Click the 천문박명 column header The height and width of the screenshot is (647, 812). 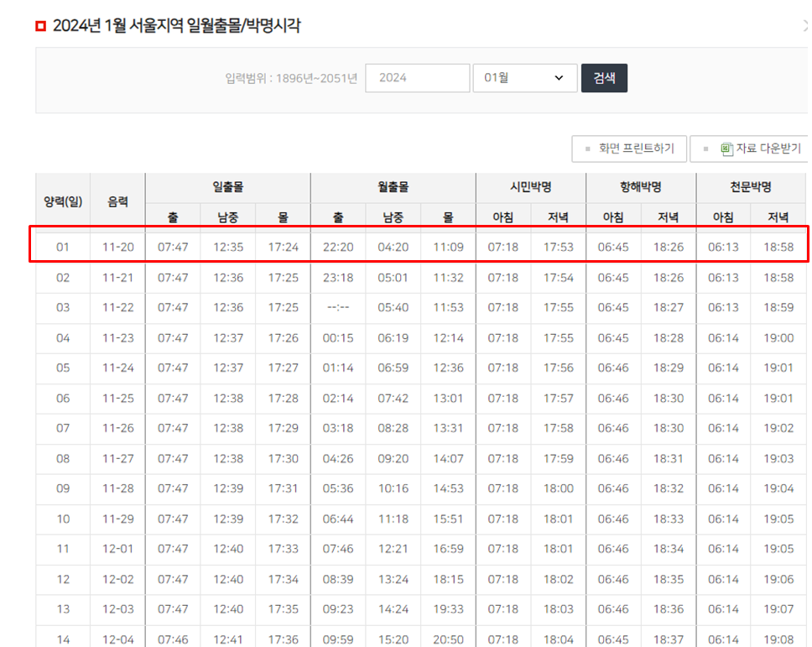point(751,187)
